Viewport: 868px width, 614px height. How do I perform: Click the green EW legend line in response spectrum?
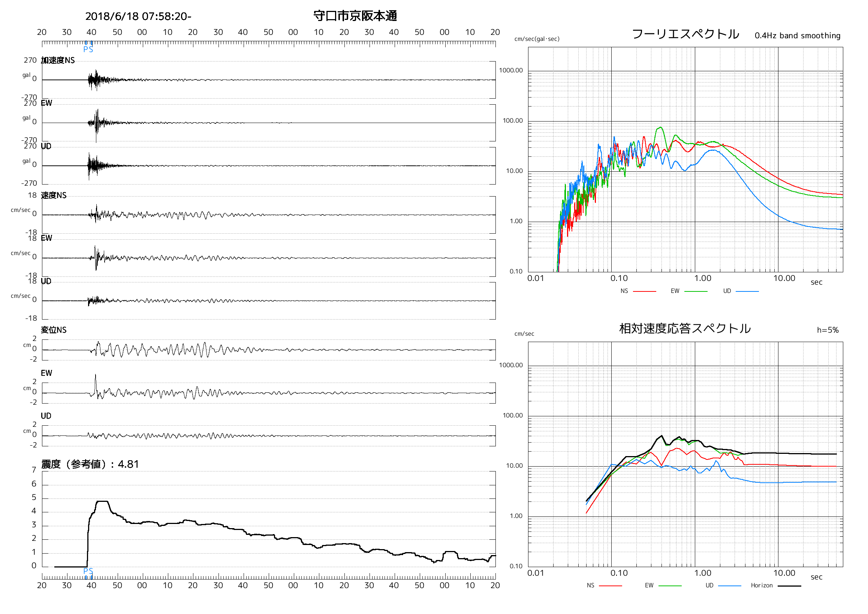click(x=670, y=586)
